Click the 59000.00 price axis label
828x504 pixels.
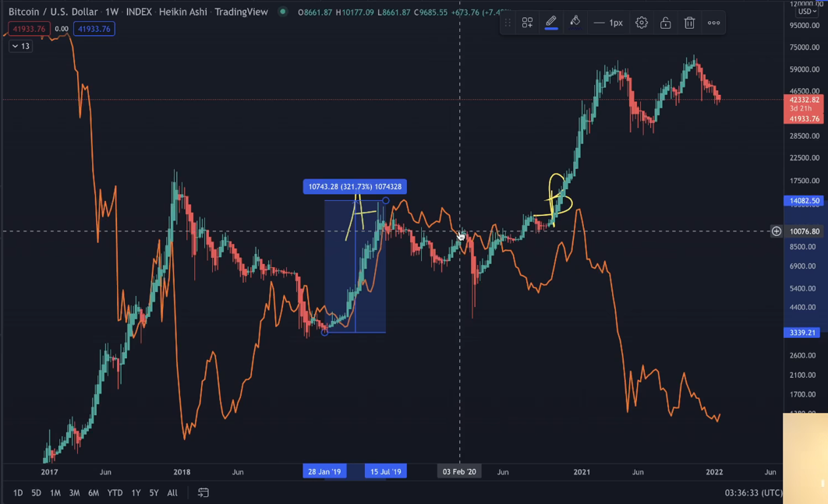coord(805,69)
